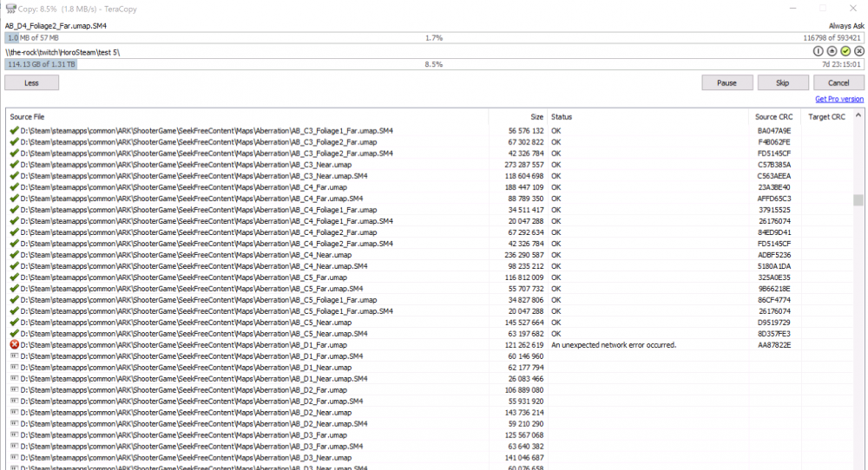Viewport: 868px width, 470px height.
Task: Click the red error icon on AB_D1_Far.umap row
Action: [15, 344]
